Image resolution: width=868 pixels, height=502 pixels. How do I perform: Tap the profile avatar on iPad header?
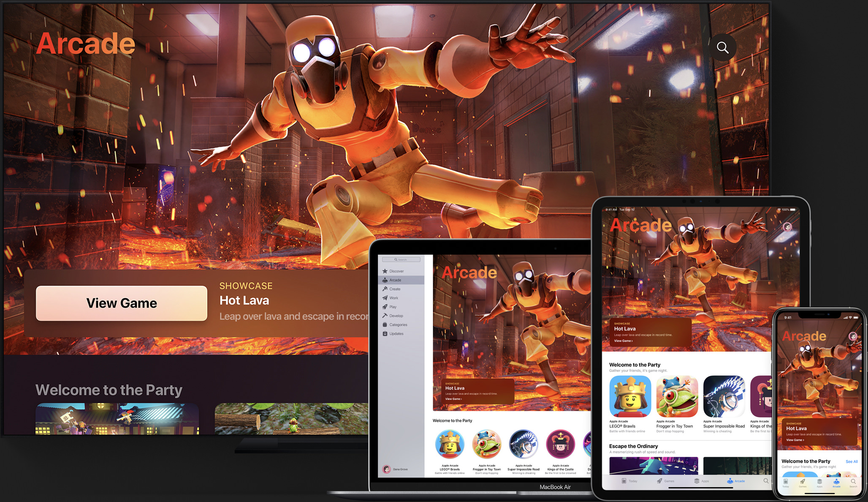pyautogui.click(x=787, y=227)
